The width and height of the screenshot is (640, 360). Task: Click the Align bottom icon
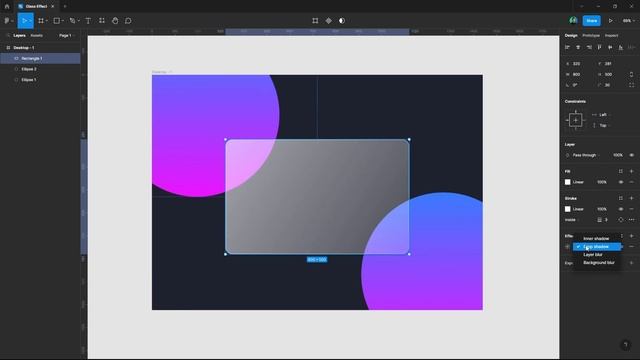pyautogui.click(x=621, y=47)
